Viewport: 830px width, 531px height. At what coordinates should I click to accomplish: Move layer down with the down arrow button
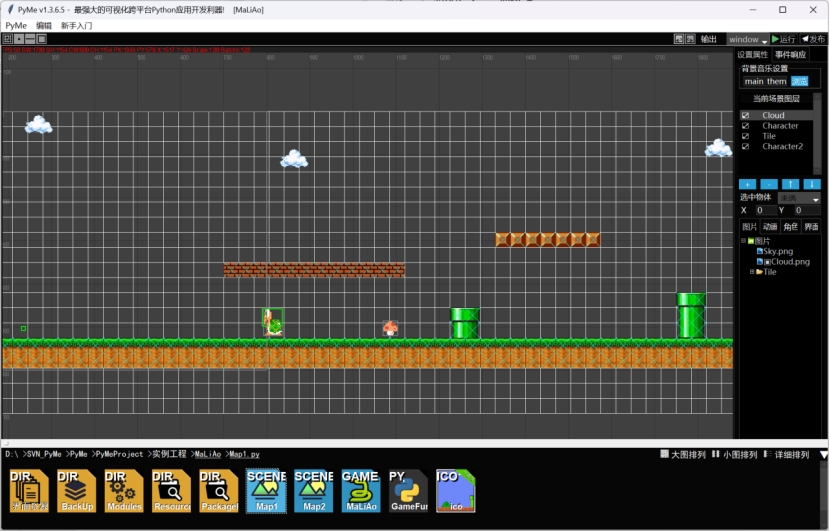[x=812, y=184]
